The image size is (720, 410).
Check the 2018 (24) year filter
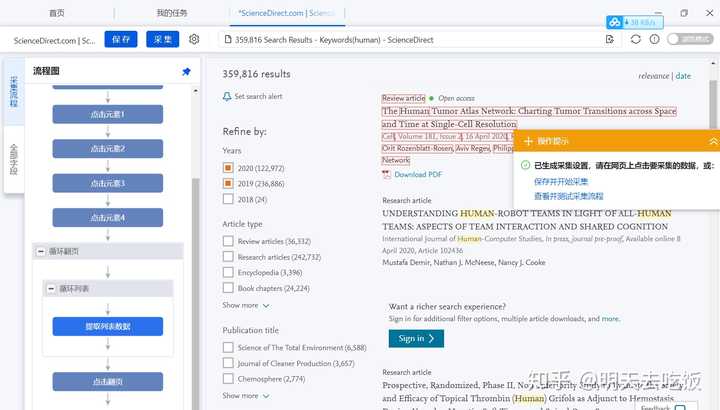coord(228,199)
